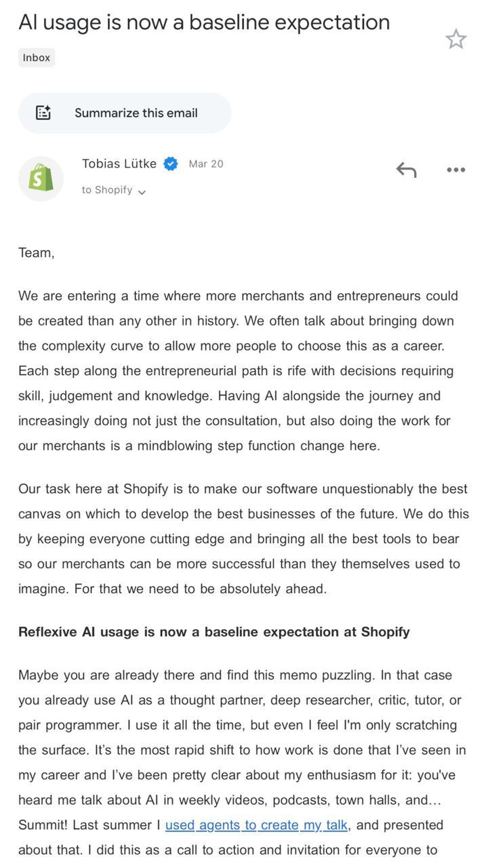This screenshot has height=868, width=488.
Task: Click the email subject heading
Action: (203, 22)
